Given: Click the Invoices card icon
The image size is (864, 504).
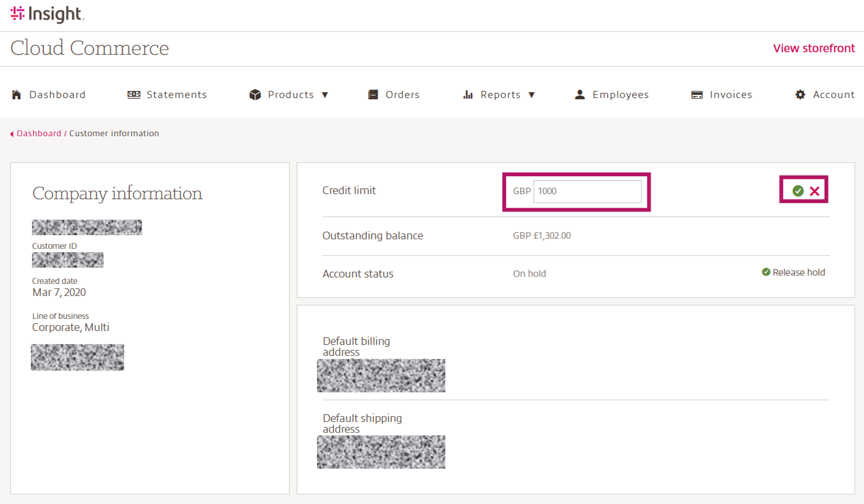Looking at the screenshot, I should coord(697,95).
